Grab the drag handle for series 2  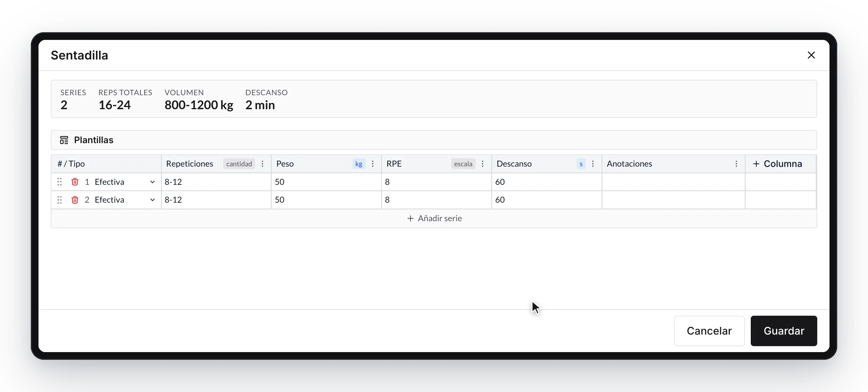59,199
